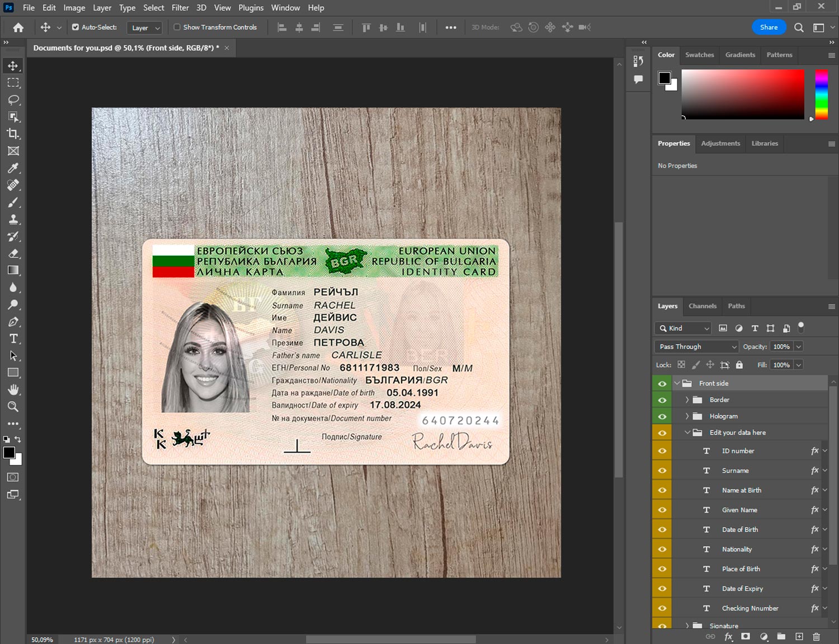The height and width of the screenshot is (644, 839).
Task: Click the delete layer trash icon
Action: (x=816, y=637)
